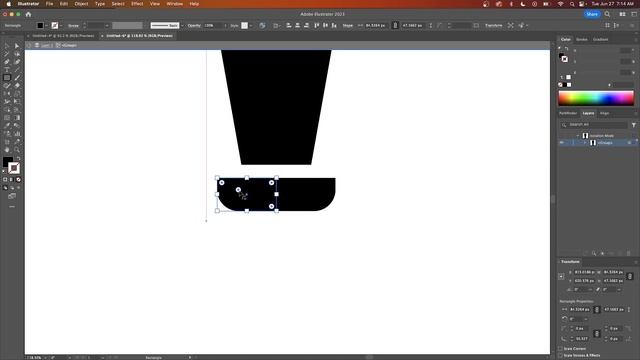
Task: Toggle Scale Corners checkbox
Action: tap(561, 349)
